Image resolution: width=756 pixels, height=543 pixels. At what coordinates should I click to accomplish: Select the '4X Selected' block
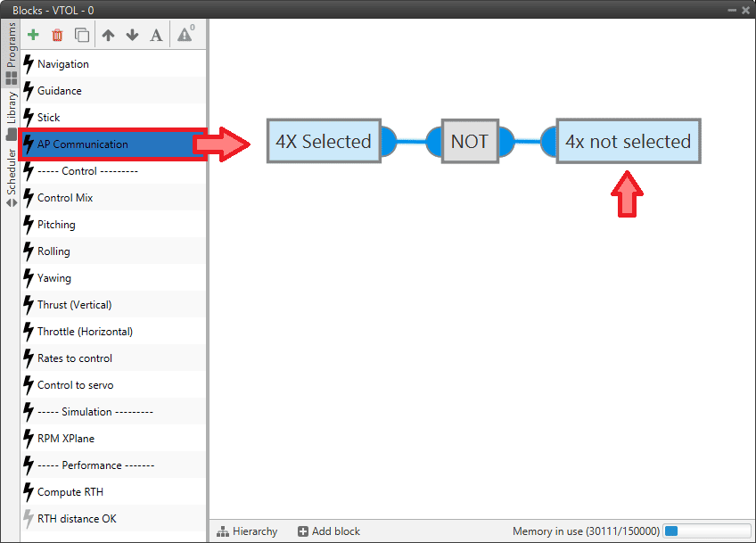(x=324, y=141)
